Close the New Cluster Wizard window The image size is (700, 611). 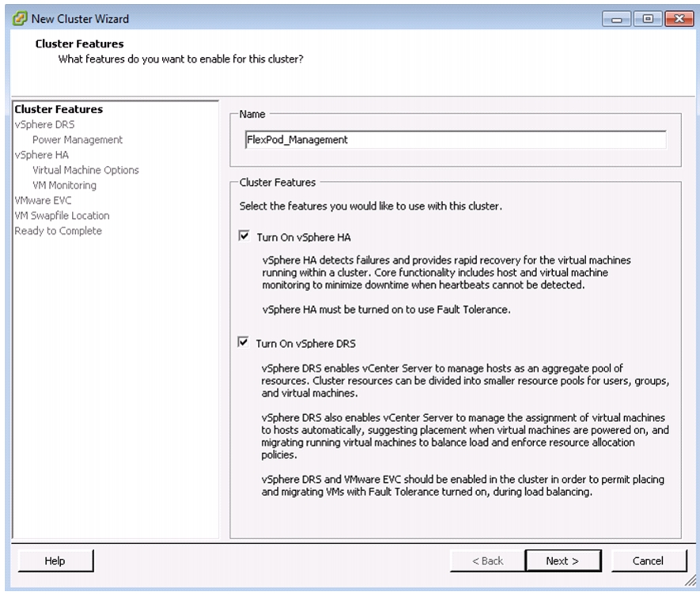pyautogui.click(x=679, y=19)
